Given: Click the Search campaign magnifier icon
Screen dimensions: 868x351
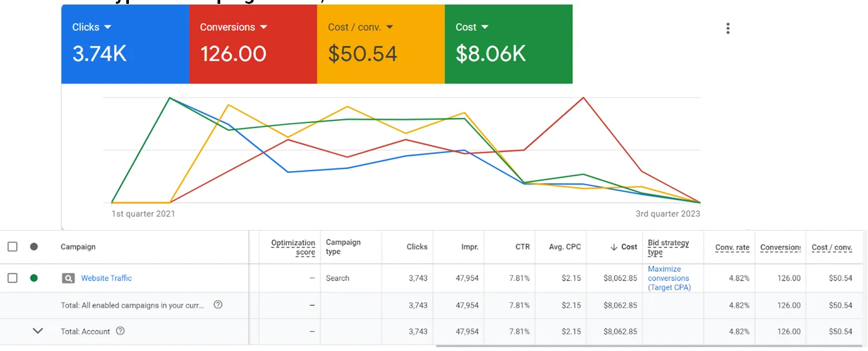Looking at the screenshot, I should coord(68,278).
